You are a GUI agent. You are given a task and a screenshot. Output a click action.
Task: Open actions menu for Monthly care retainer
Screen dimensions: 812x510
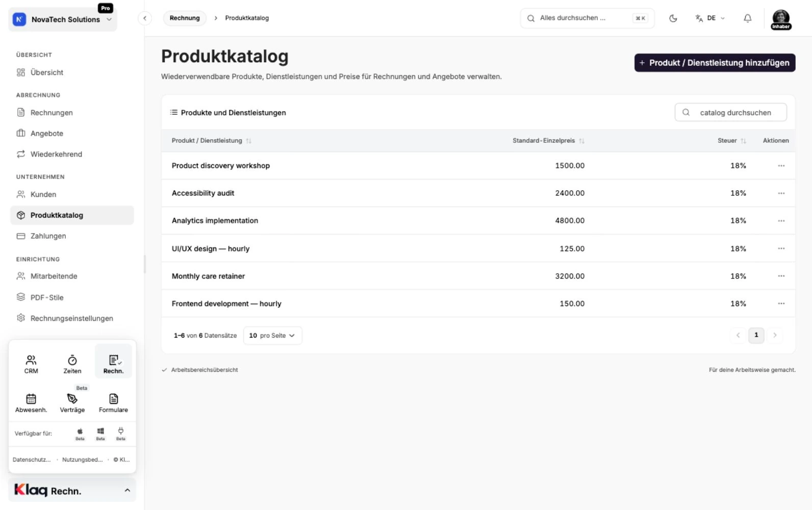(781, 276)
